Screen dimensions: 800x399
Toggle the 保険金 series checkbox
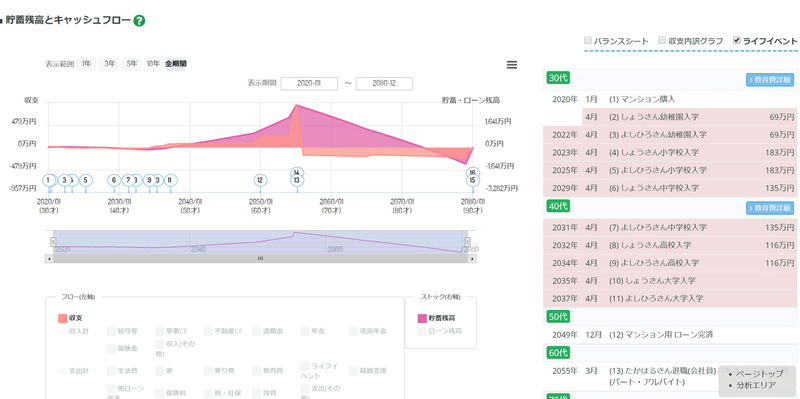tap(111, 350)
